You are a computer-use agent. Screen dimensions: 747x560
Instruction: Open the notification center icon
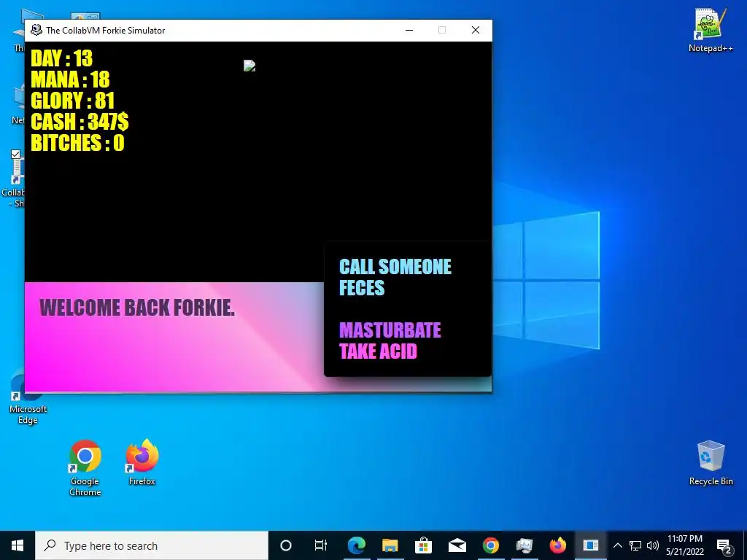click(724, 545)
